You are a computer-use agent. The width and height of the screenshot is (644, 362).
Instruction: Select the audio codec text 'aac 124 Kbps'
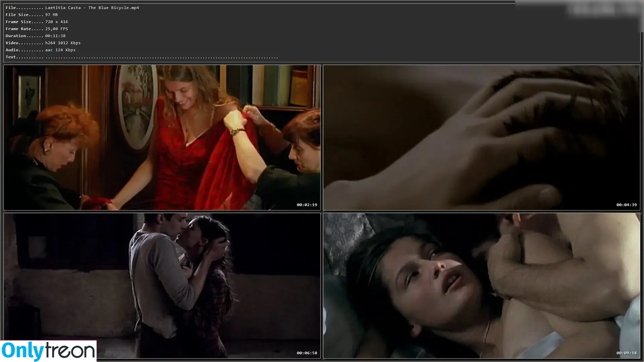coord(60,50)
